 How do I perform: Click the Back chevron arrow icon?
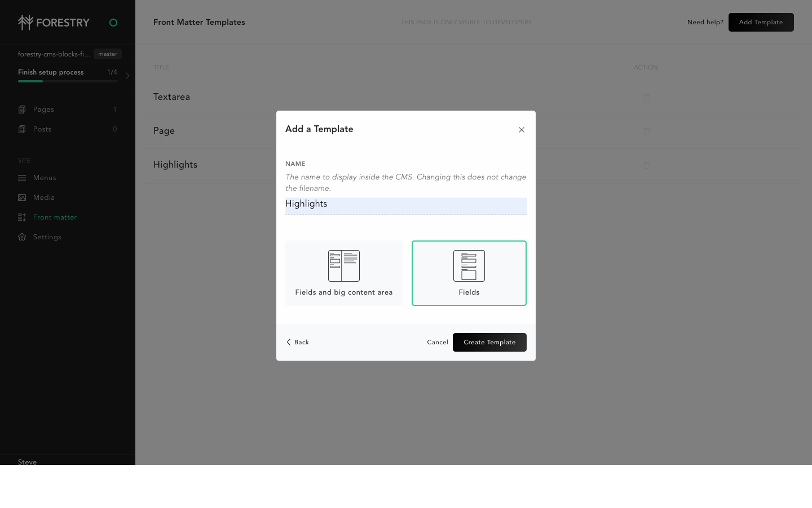pos(289,342)
